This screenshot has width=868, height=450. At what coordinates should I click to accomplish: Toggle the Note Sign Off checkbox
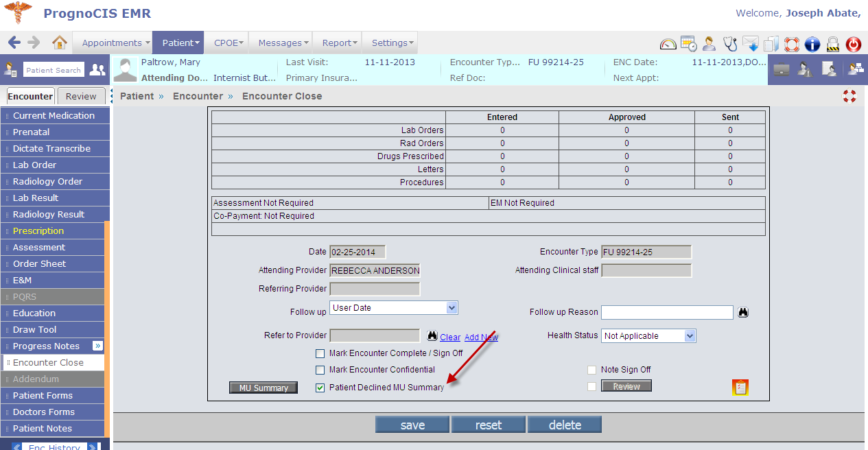(x=591, y=370)
